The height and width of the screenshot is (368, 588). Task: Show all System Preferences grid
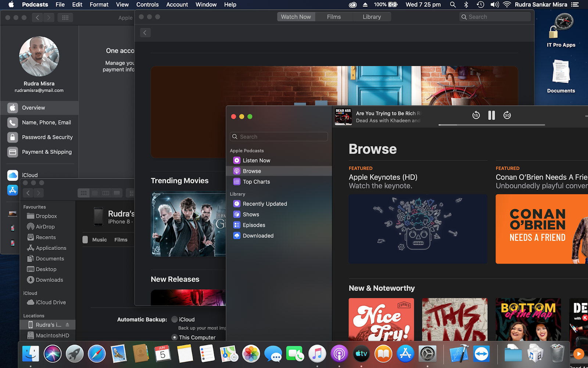click(x=65, y=17)
